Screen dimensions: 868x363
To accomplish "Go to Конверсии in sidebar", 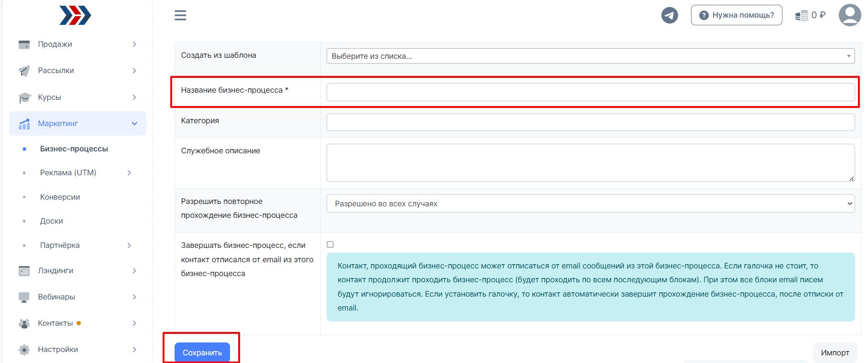I will coord(60,197).
